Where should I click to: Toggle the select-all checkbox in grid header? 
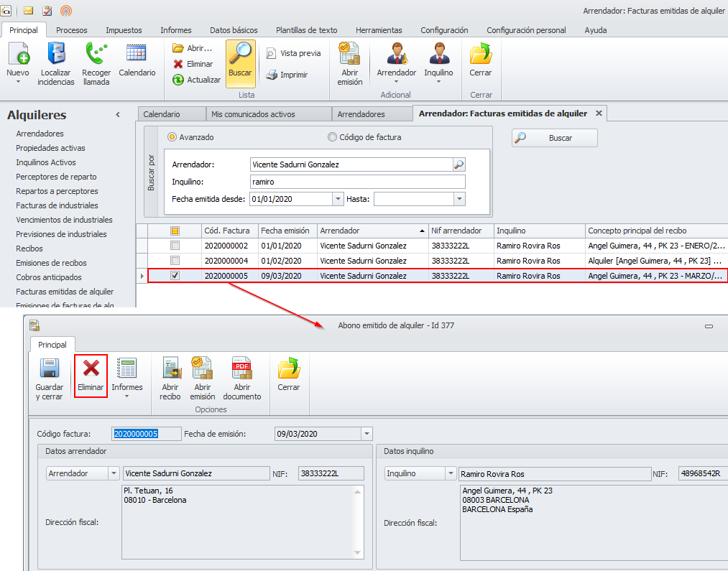point(175,231)
